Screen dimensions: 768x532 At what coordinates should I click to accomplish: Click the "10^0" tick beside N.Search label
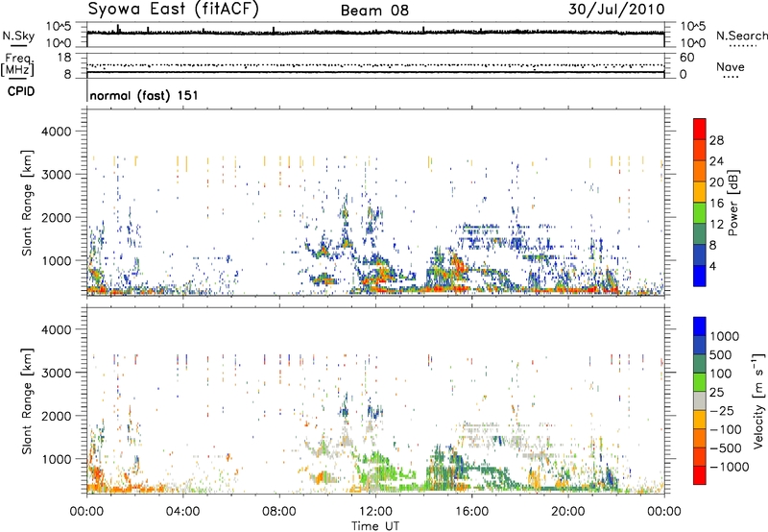coord(693,43)
